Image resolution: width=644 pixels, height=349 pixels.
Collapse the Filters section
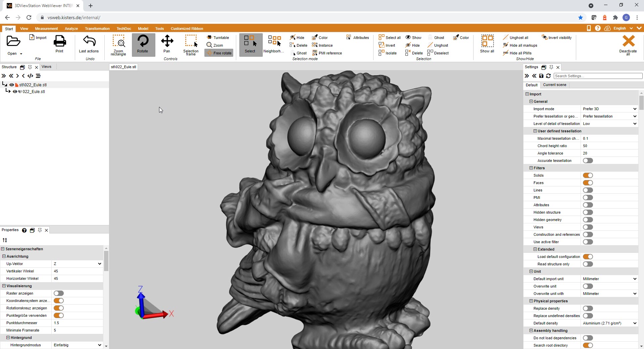point(531,168)
